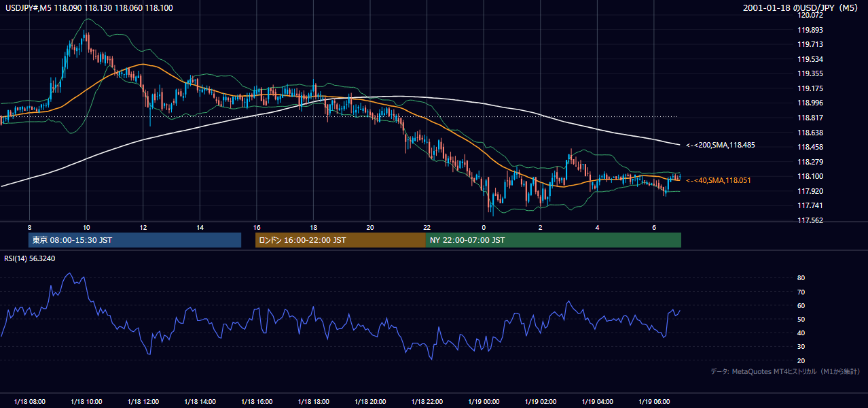This screenshot has height=408, width=868.
Task: Click the 117.562 price axis label
Action: tap(810, 220)
